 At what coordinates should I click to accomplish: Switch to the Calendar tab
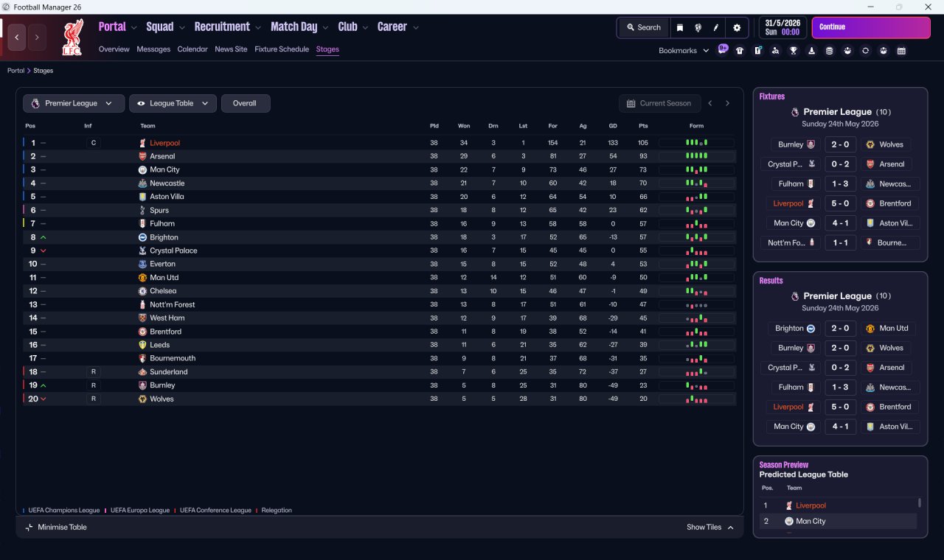192,49
